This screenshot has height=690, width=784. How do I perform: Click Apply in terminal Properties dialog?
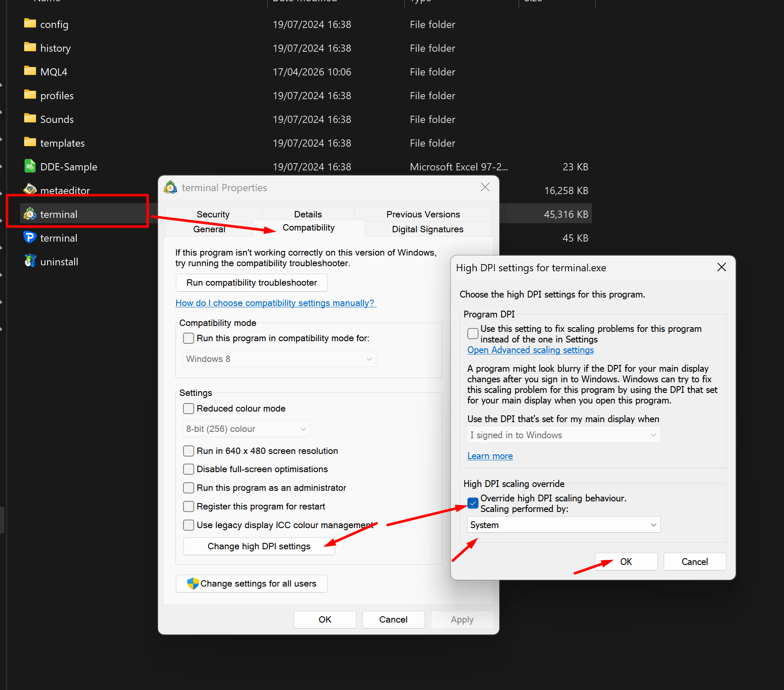pyautogui.click(x=462, y=620)
